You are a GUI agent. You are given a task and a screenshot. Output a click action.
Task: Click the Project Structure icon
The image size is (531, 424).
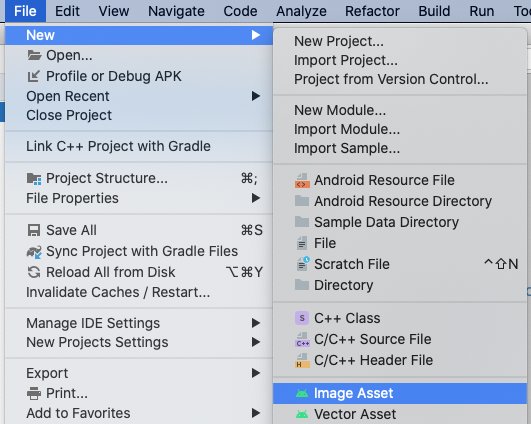[x=34, y=178]
